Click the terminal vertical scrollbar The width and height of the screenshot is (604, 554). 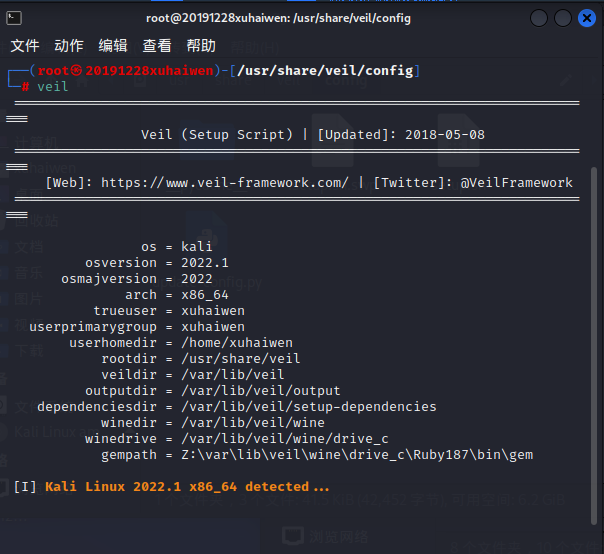[594, 346]
